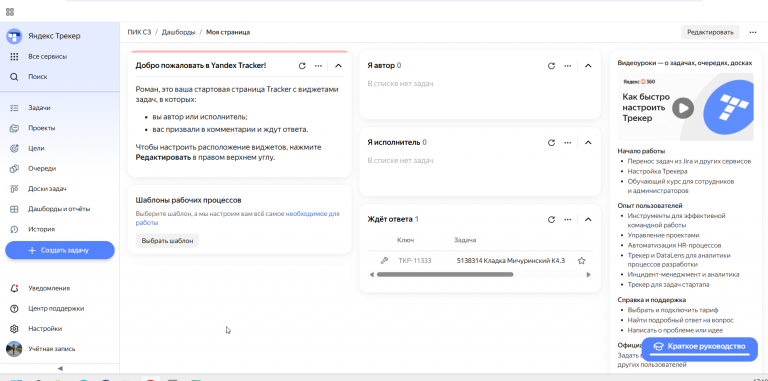Open the Задачи section icon

tap(14, 108)
